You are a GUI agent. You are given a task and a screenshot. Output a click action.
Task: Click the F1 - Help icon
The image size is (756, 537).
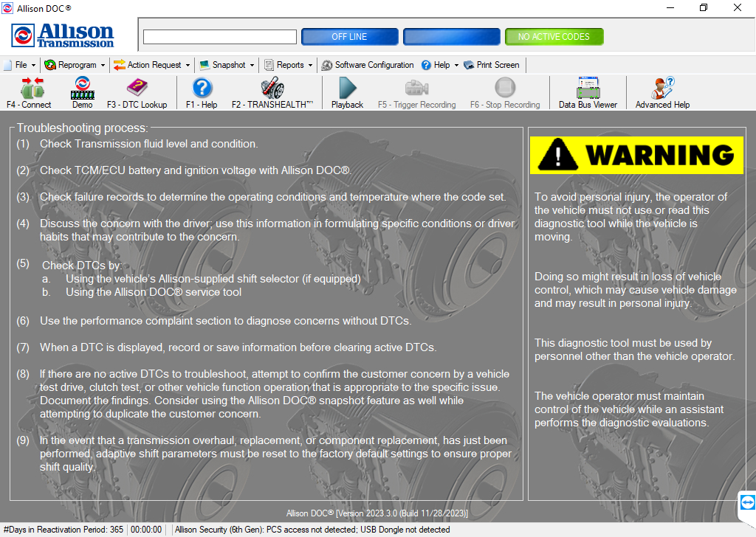(x=200, y=91)
